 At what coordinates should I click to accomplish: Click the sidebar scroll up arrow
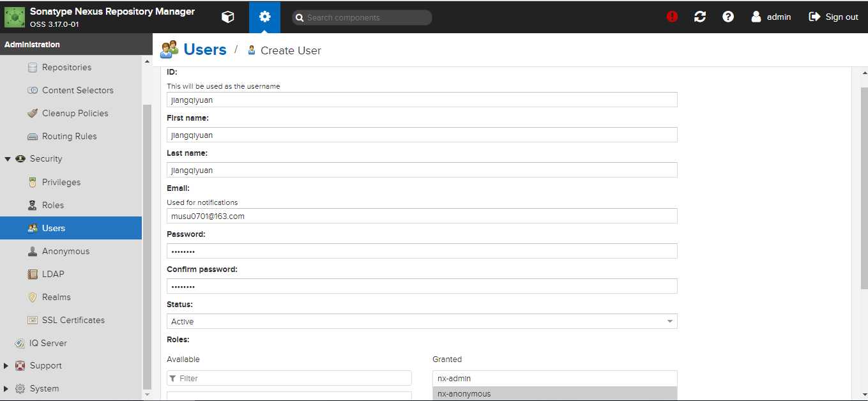pyautogui.click(x=147, y=62)
